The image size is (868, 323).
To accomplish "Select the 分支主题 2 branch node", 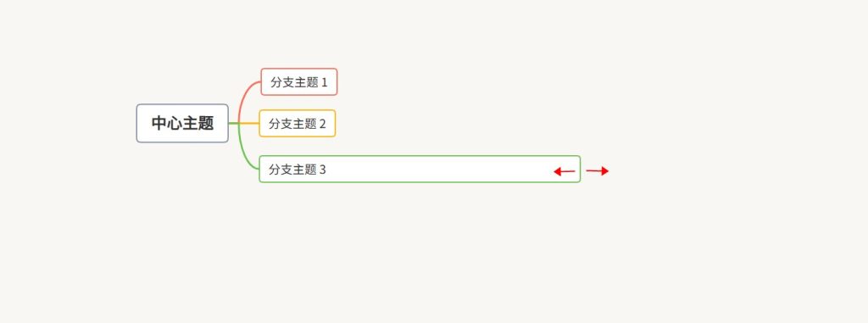I will point(298,123).
